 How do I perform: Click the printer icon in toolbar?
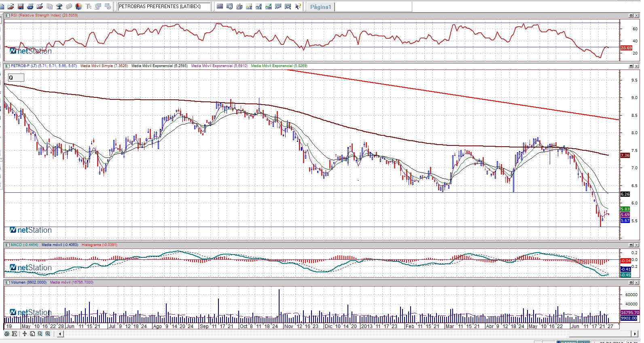[x=30, y=6]
